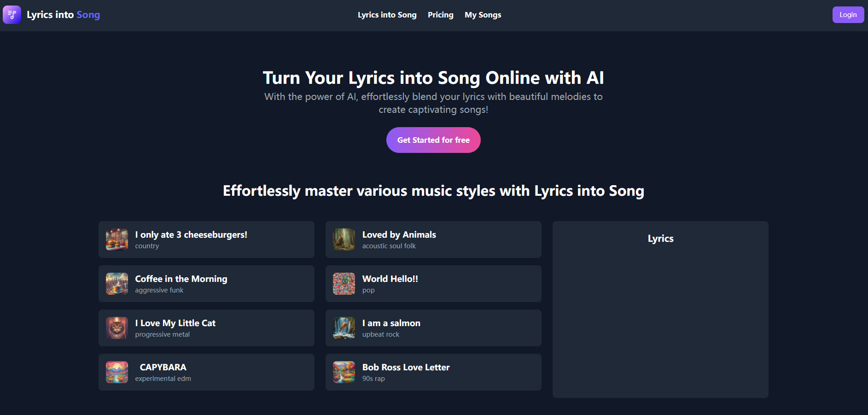Click the CAPYBARA song cover image

click(117, 372)
